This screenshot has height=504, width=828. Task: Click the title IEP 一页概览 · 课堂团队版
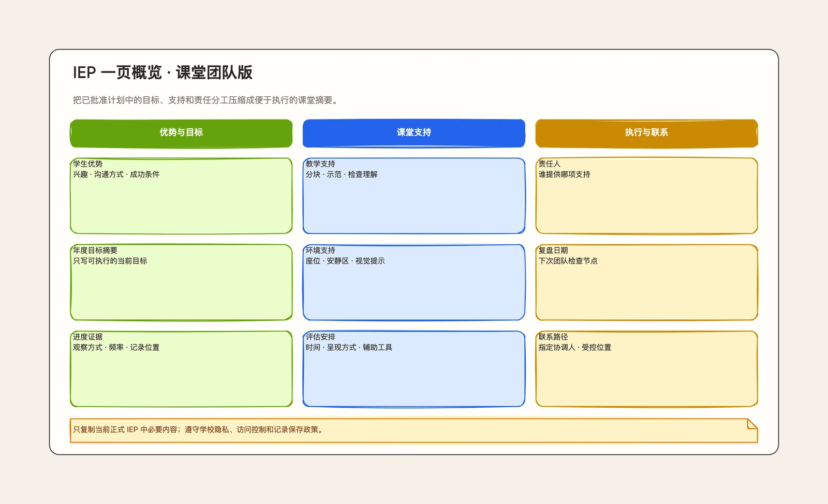coord(162,72)
